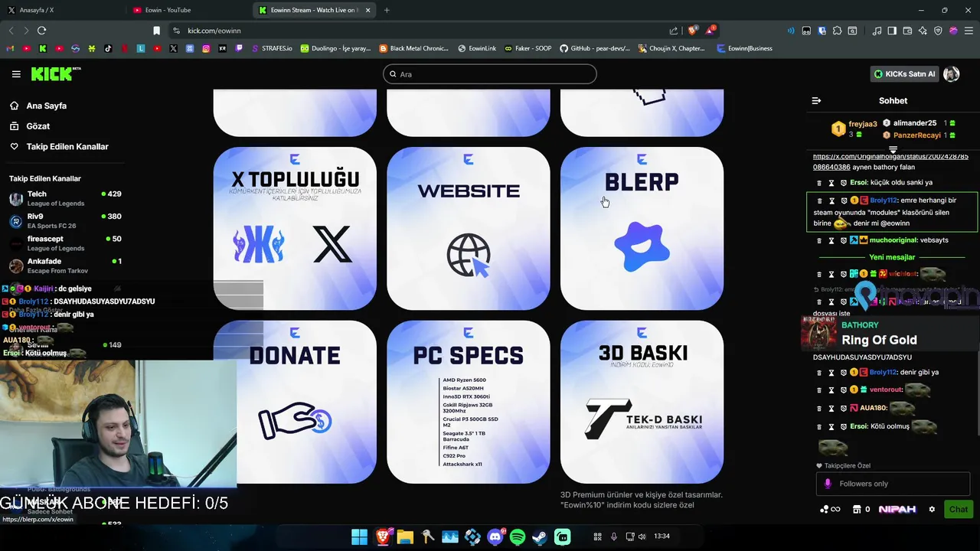Go back in browser history
This screenshot has width=980, height=551.
coord(11,31)
